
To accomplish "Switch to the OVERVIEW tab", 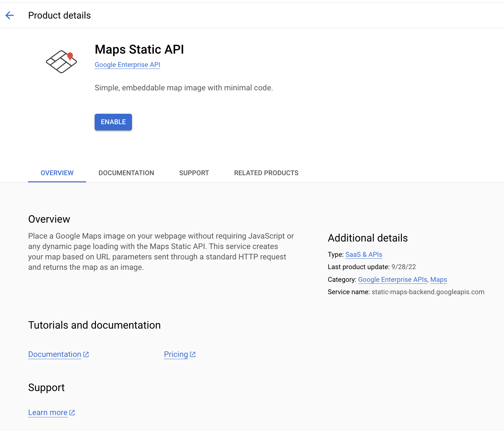I will [57, 173].
